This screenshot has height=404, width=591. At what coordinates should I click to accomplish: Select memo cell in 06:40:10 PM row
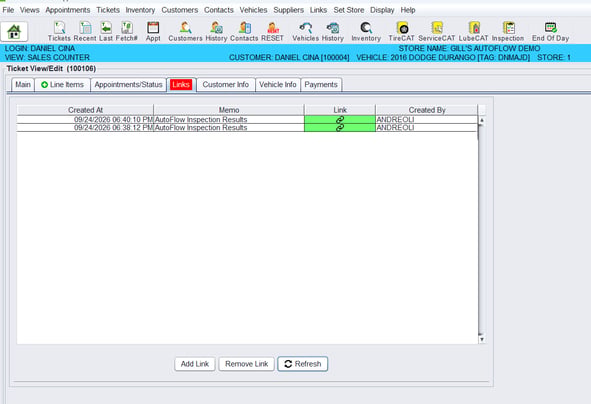point(229,119)
